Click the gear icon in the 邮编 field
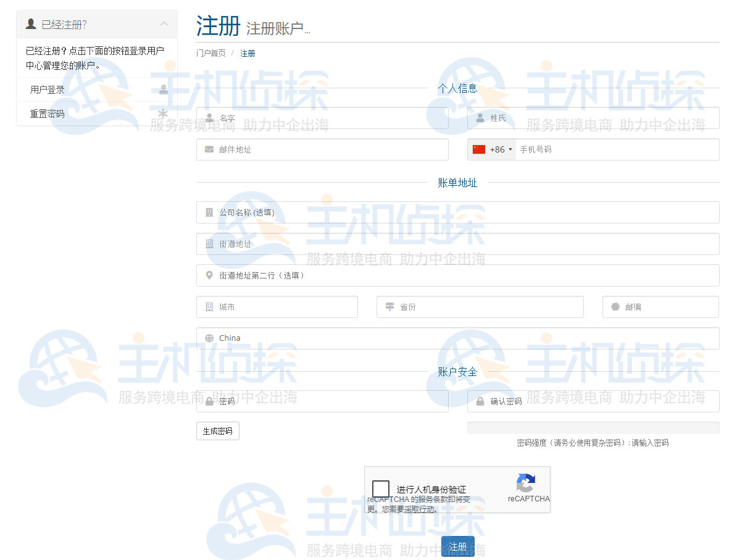The width and height of the screenshot is (745, 560). (x=615, y=307)
